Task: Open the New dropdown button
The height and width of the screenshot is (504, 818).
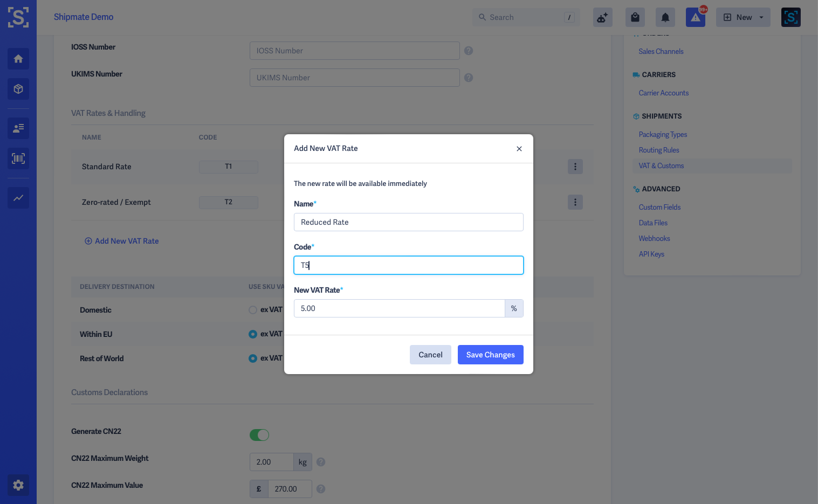Action: pyautogui.click(x=743, y=17)
